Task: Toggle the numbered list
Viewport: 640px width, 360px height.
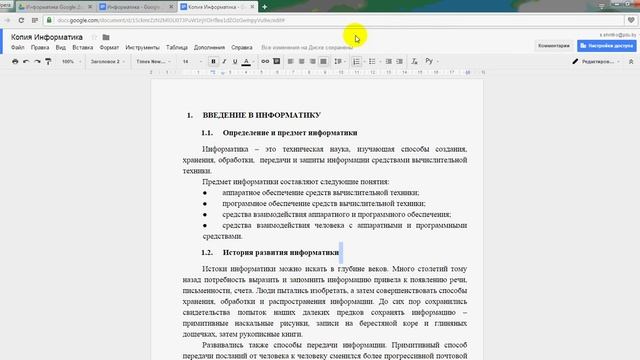Action: tap(356, 62)
